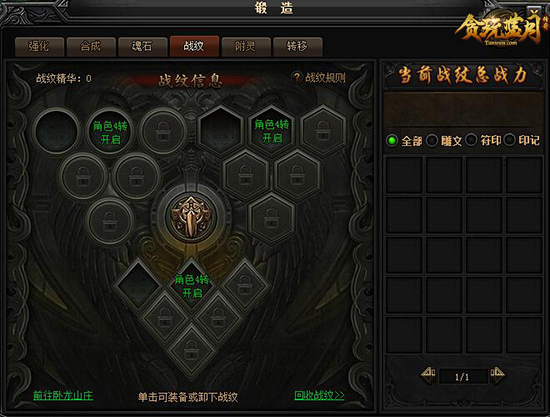Screen dimensions: 550x417
Task: Click the diamond slot labeled 角色4转开启
Action: [192, 286]
